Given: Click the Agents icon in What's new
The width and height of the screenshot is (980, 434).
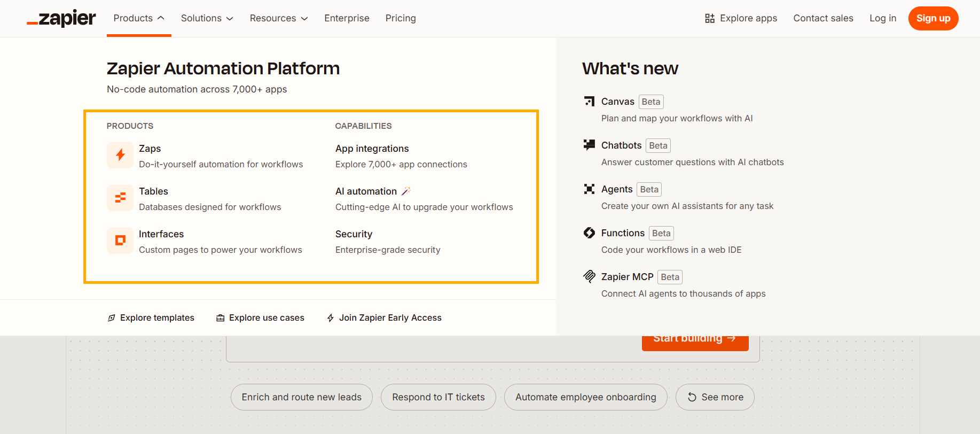Looking at the screenshot, I should [x=589, y=189].
